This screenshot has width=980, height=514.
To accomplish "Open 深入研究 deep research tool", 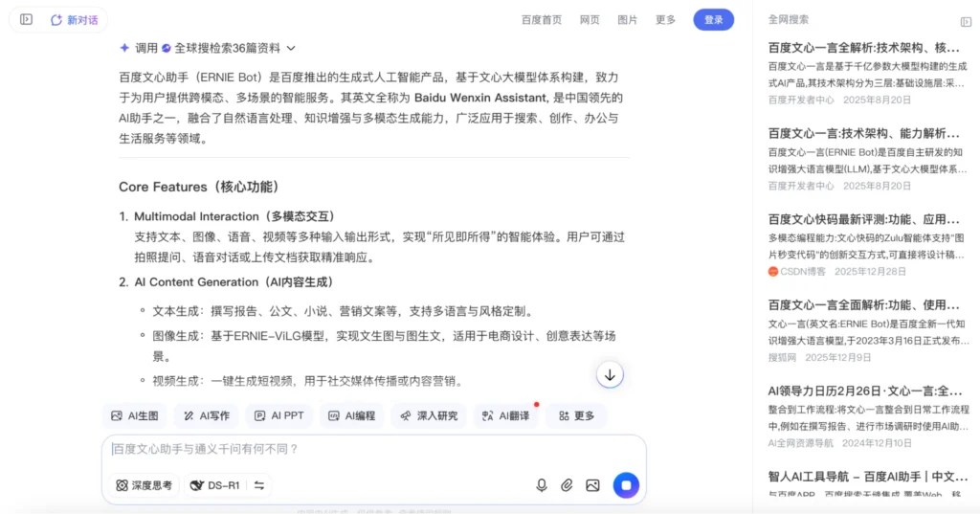I will click(429, 415).
